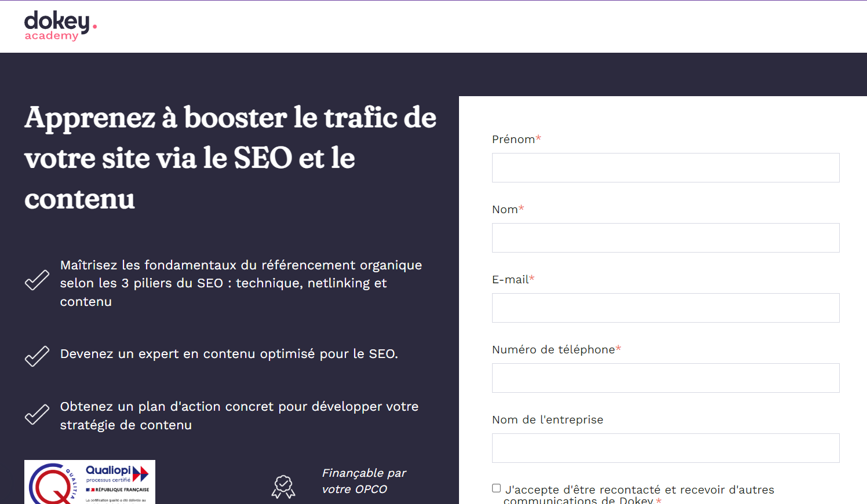Select the Numéro de téléphone label
The image size is (867, 504).
(556, 349)
